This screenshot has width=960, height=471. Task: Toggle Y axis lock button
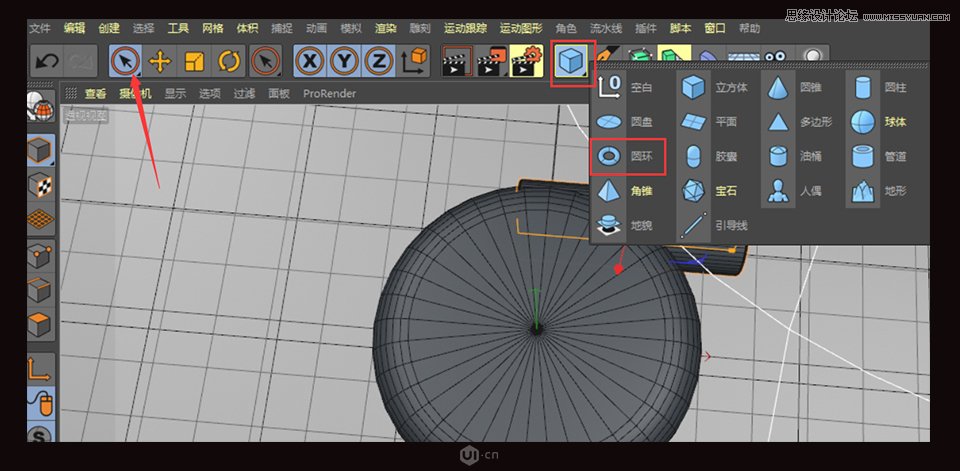coord(345,62)
